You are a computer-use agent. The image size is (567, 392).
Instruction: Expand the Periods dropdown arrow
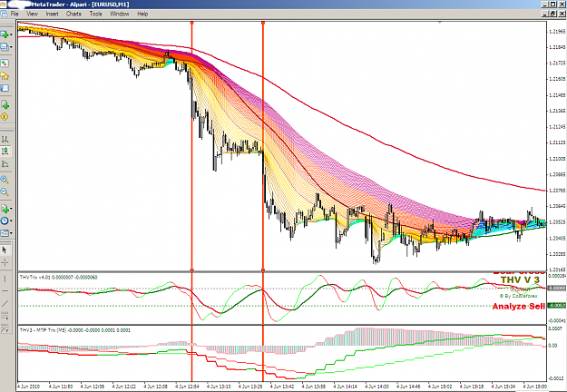[11, 220]
